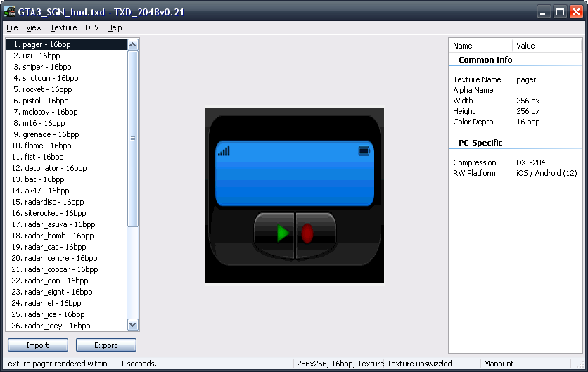Click the Value column header
The height and width of the screenshot is (372, 588).
click(x=547, y=46)
